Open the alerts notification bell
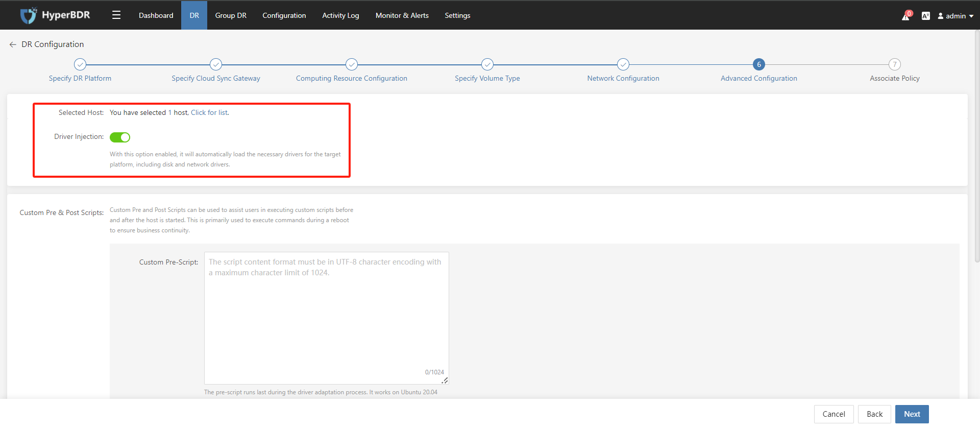 pos(906,16)
